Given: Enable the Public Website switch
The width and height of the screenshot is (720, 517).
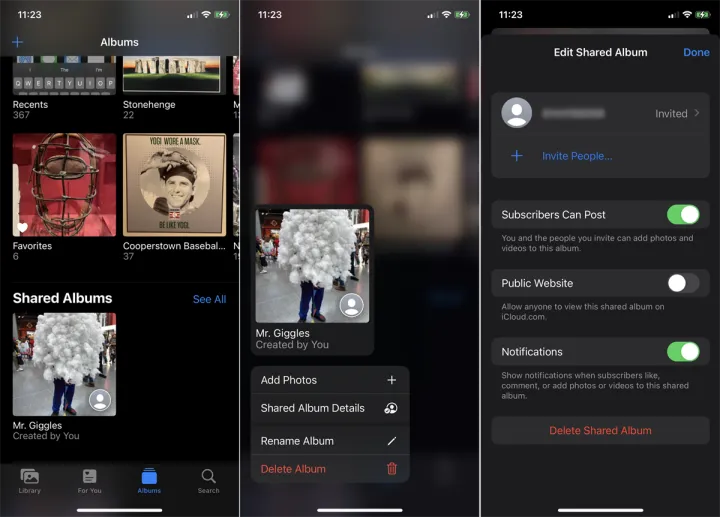Looking at the screenshot, I should coord(683,283).
